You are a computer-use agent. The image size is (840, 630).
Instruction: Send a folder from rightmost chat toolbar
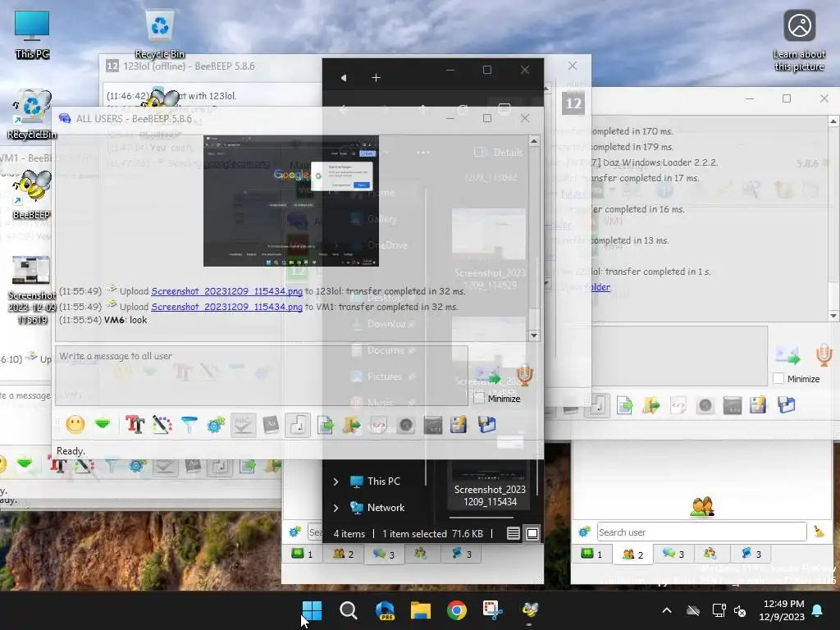point(651,405)
